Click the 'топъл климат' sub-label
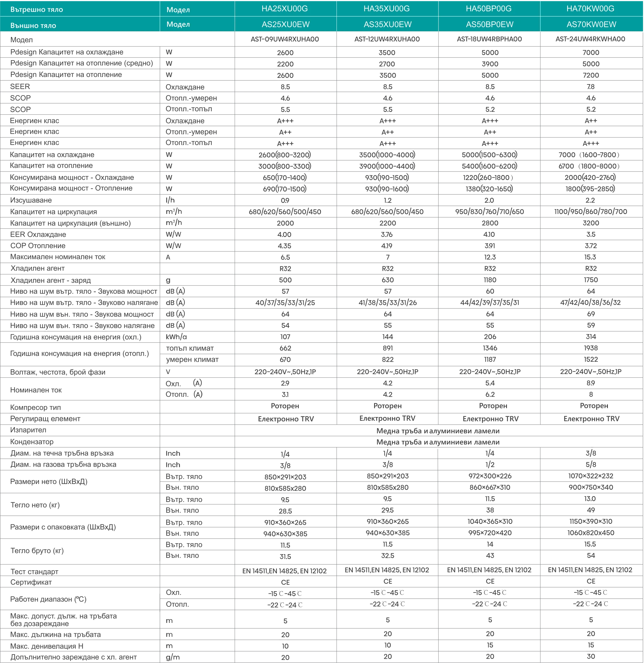The image size is (644, 663). 190,348
